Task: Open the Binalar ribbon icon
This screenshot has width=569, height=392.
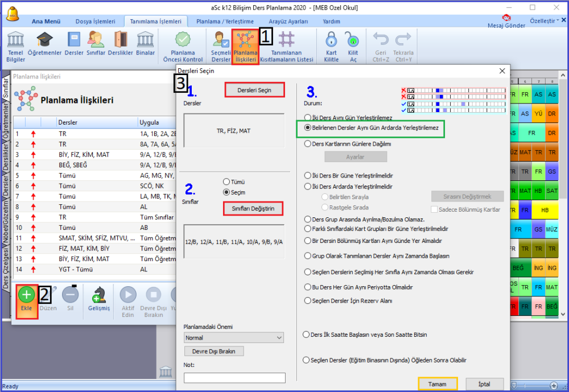Action: (x=145, y=44)
